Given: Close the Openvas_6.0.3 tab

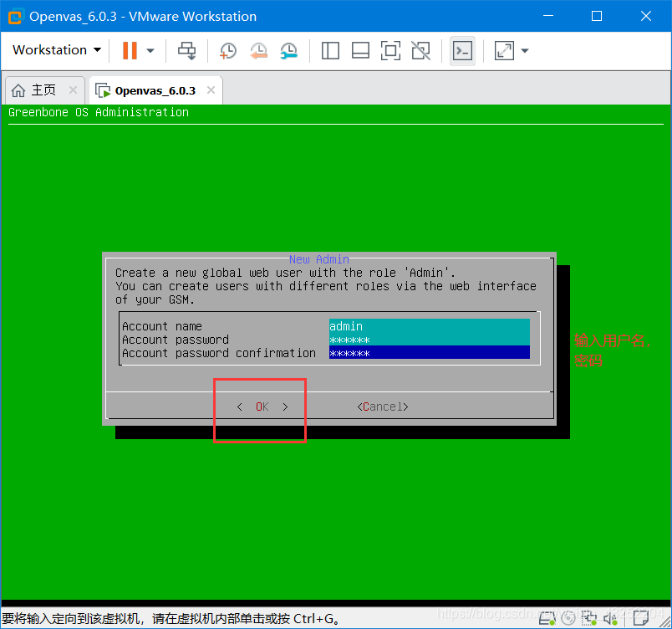Looking at the screenshot, I should tap(211, 90).
